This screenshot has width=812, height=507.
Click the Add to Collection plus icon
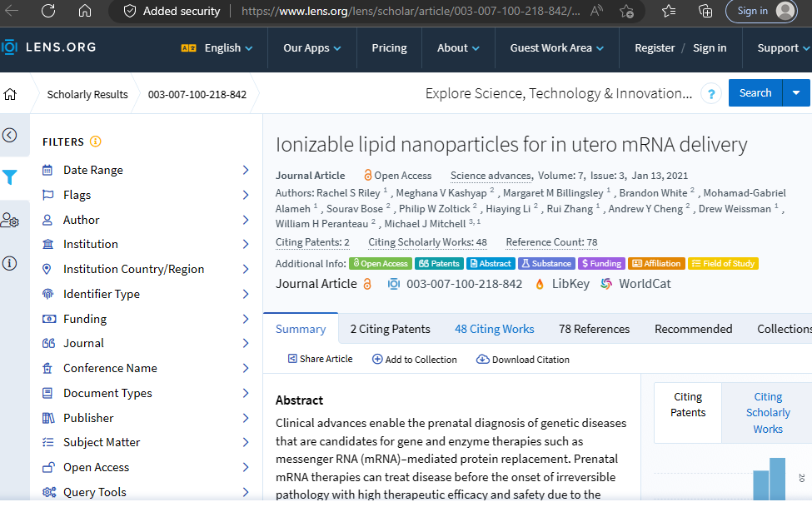tap(377, 360)
